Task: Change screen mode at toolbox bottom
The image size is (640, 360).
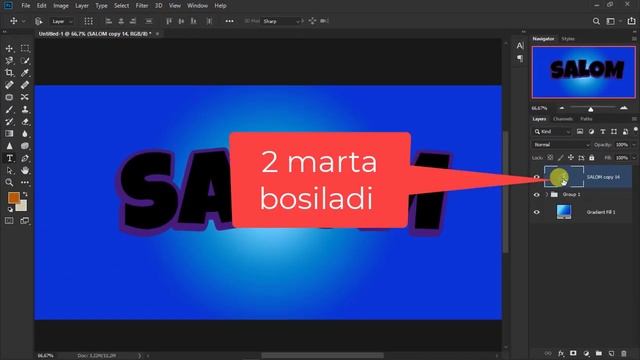Action: click(x=25, y=221)
